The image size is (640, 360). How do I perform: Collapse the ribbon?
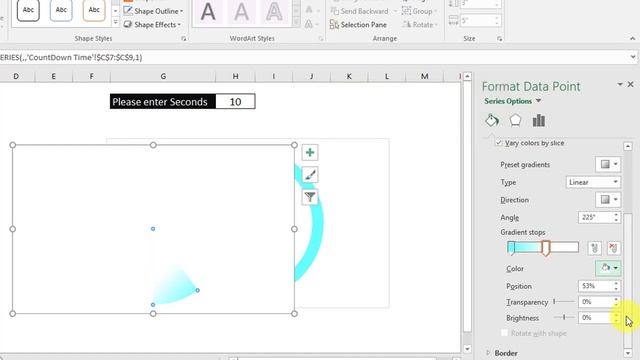click(x=632, y=39)
